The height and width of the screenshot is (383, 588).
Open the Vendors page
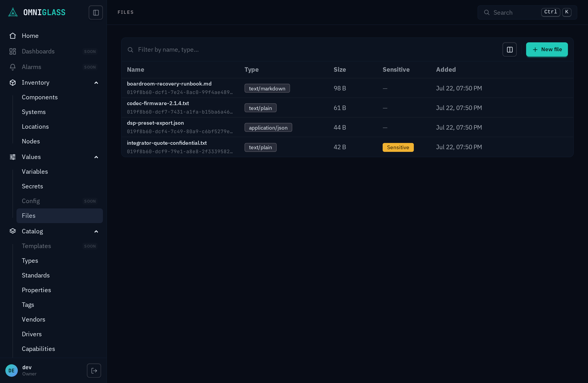pos(59,319)
